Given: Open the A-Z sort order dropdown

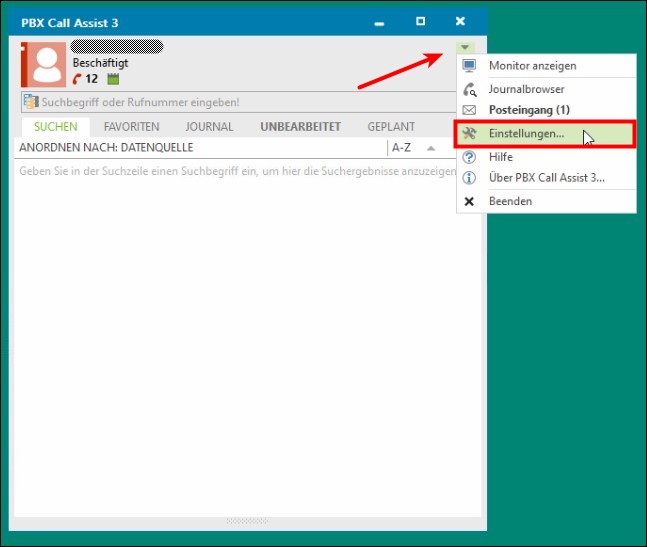Looking at the screenshot, I should (x=402, y=148).
